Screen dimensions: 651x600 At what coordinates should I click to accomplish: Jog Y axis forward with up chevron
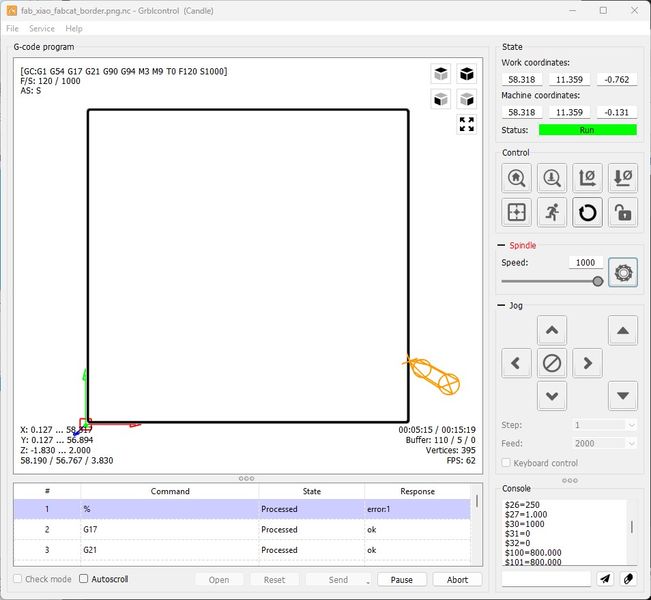(x=552, y=331)
